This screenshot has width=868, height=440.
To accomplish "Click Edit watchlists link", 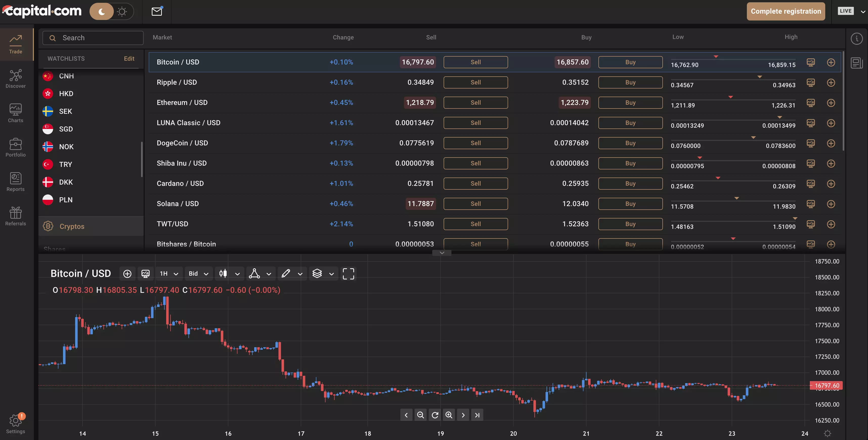I will click(129, 59).
